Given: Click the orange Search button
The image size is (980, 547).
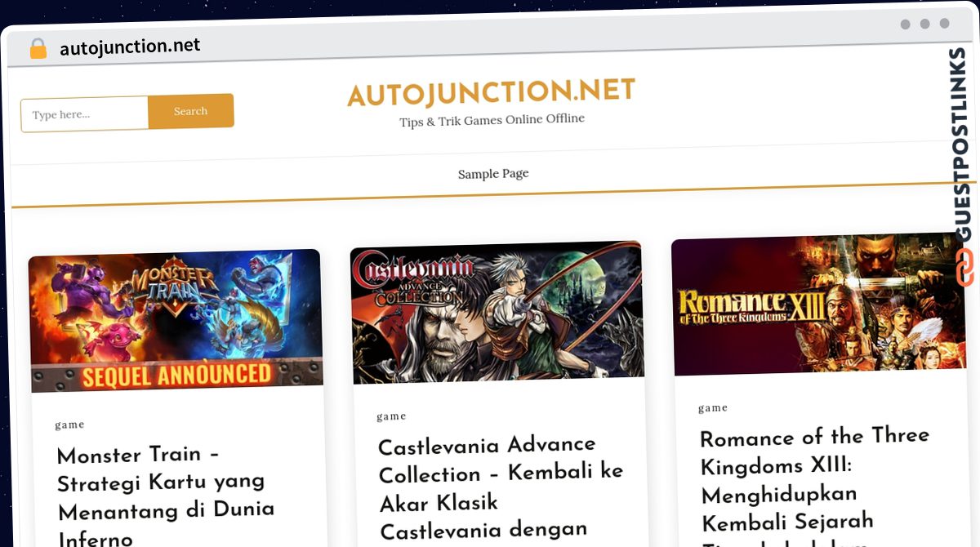Looking at the screenshot, I should pos(191,112).
